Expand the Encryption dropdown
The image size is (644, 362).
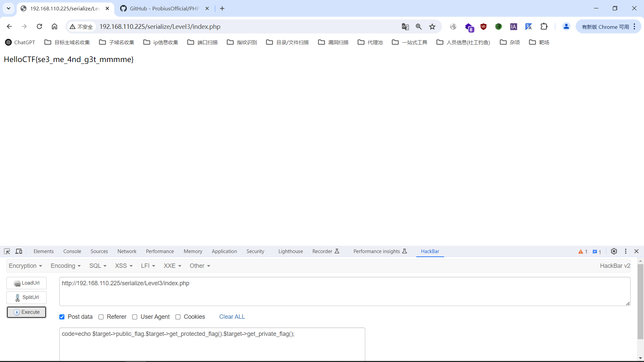25,266
